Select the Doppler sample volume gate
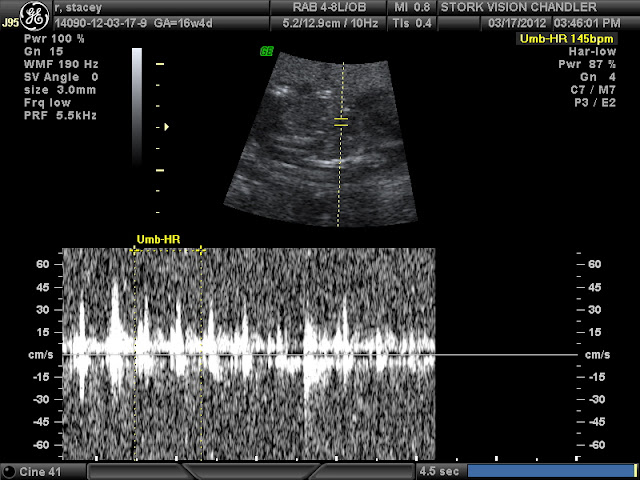 [341, 121]
